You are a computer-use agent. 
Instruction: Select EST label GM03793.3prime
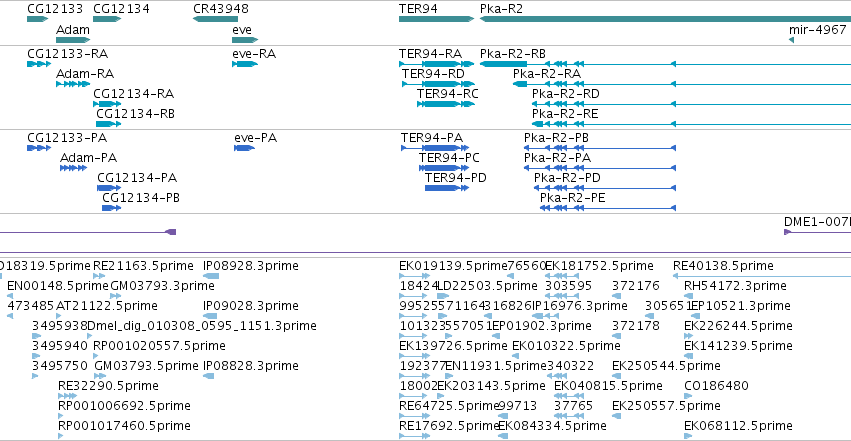(162, 286)
